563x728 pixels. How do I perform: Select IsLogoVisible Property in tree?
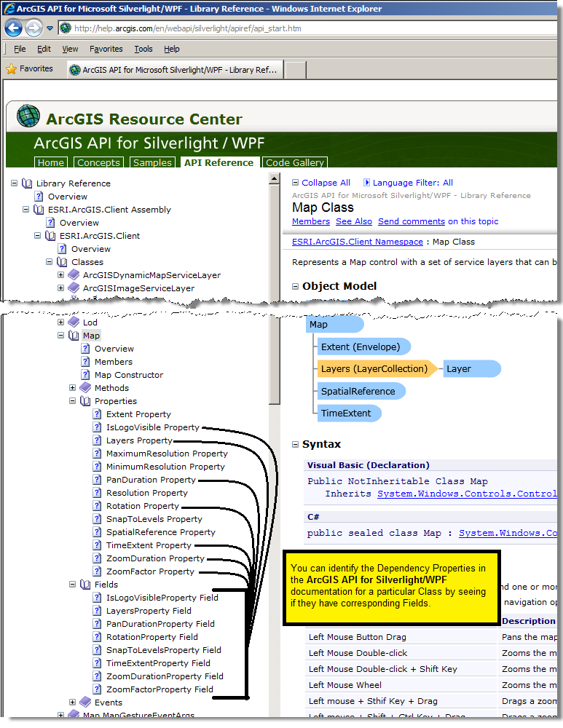click(152, 427)
